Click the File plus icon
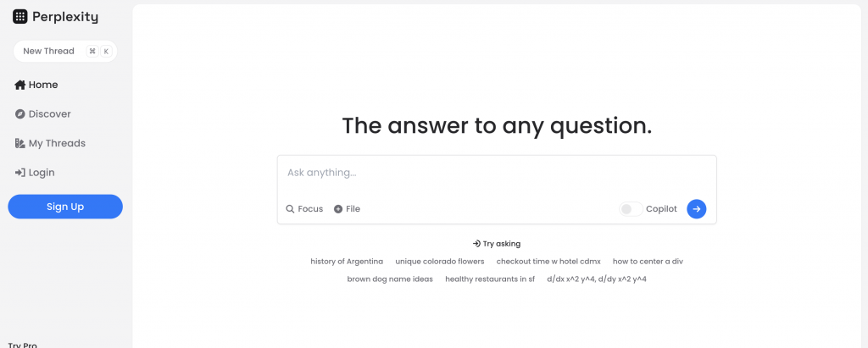 pyautogui.click(x=338, y=209)
